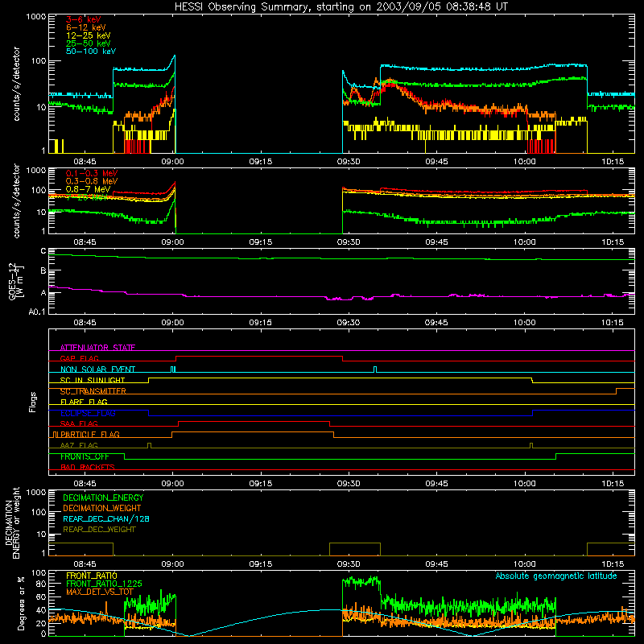
Task: Click the Degrees or % axis title
Action: [x=21, y=603]
